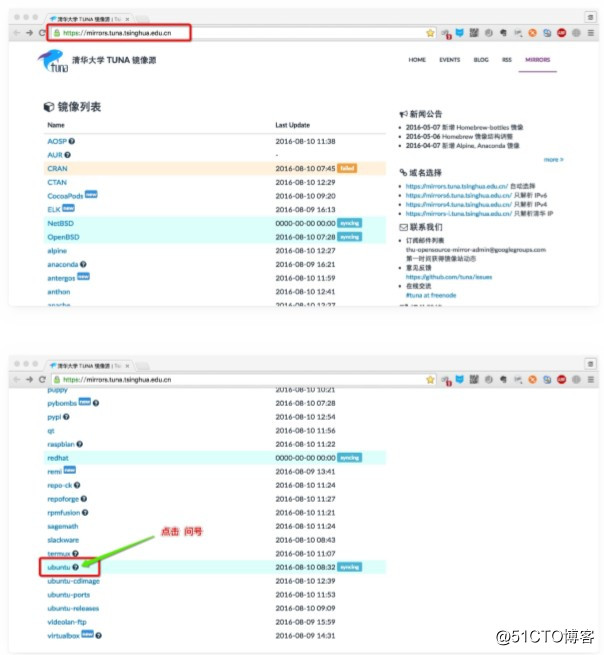
Task: Open the RSS nav item
Action: [507, 60]
